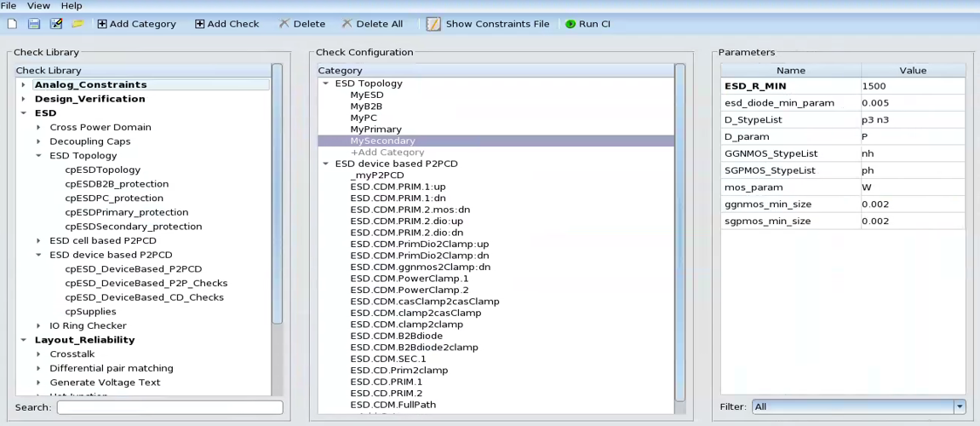Click Delete All in the toolbar

coord(372,24)
